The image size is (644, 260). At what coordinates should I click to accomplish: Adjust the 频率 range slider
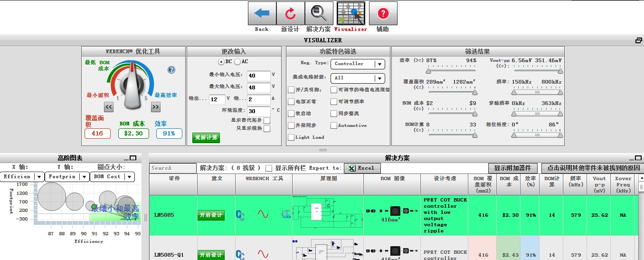537,92
